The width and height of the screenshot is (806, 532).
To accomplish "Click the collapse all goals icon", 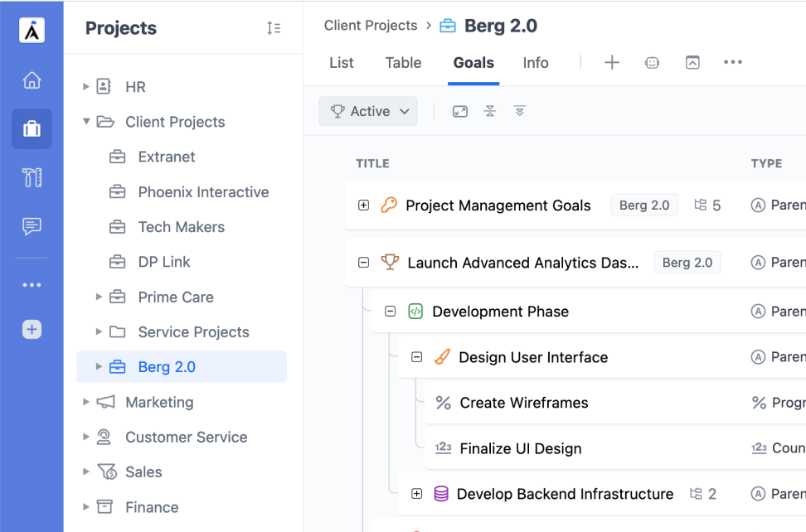I will pyautogui.click(x=490, y=111).
